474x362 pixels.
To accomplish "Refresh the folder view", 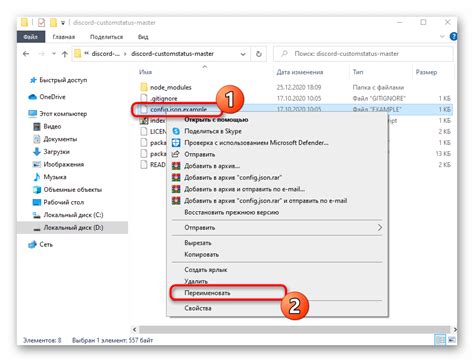I will pyautogui.click(x=259, y=54).
